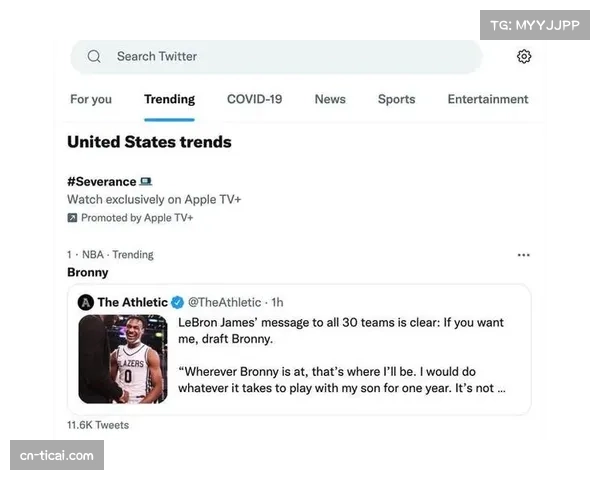Open the COVID-19 tab
Image resolution: width=600 pixels, height=480 pixels.
pos(254,99)
